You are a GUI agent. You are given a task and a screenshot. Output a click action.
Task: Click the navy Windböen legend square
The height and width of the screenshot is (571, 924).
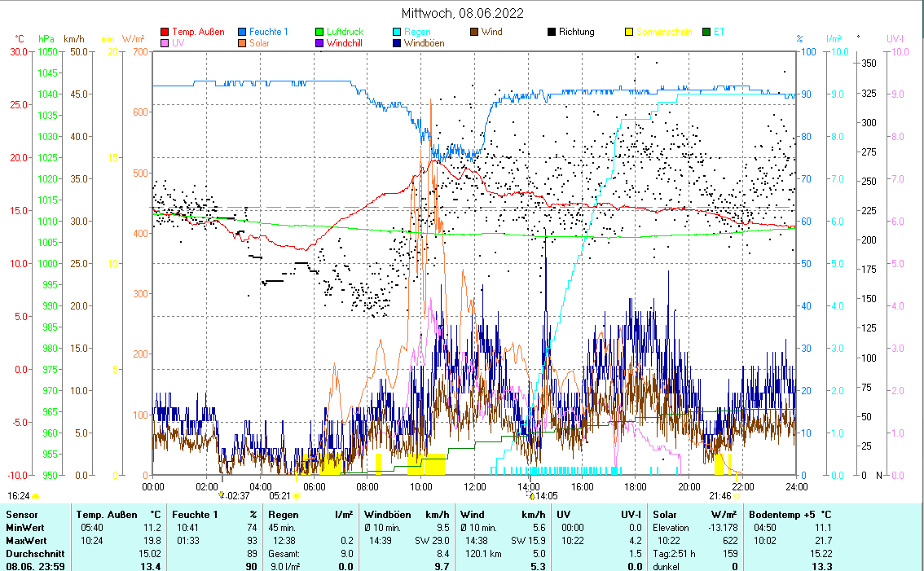point(397,43)
